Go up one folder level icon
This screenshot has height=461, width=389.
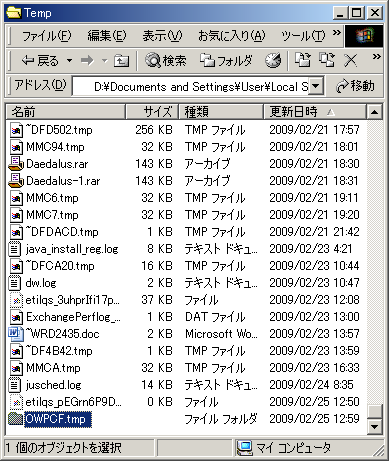121,61
